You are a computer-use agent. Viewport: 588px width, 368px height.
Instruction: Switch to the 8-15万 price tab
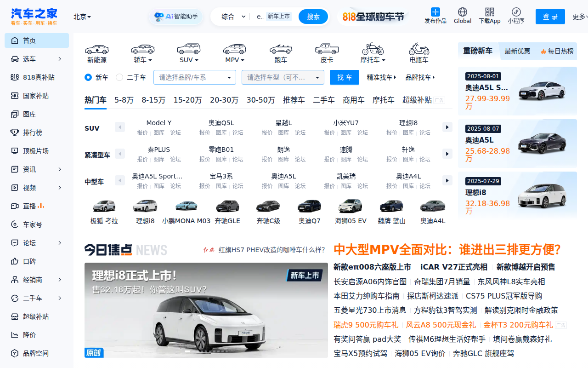[153, 100]
